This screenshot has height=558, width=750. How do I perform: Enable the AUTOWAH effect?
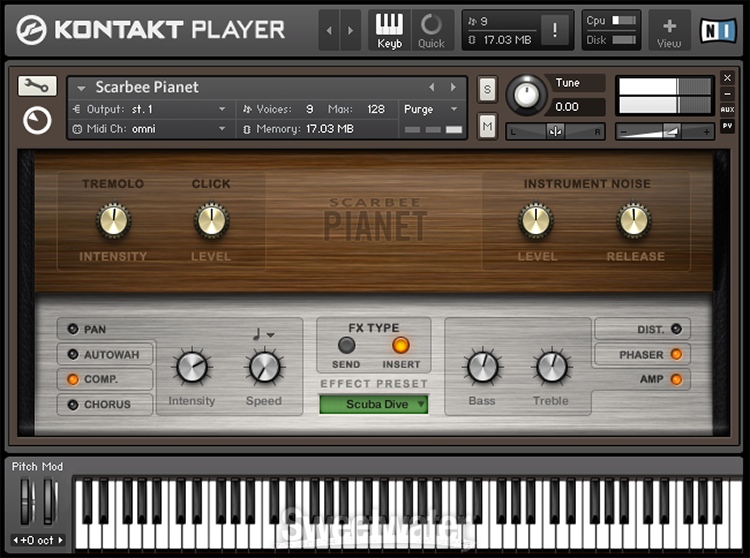73,354
